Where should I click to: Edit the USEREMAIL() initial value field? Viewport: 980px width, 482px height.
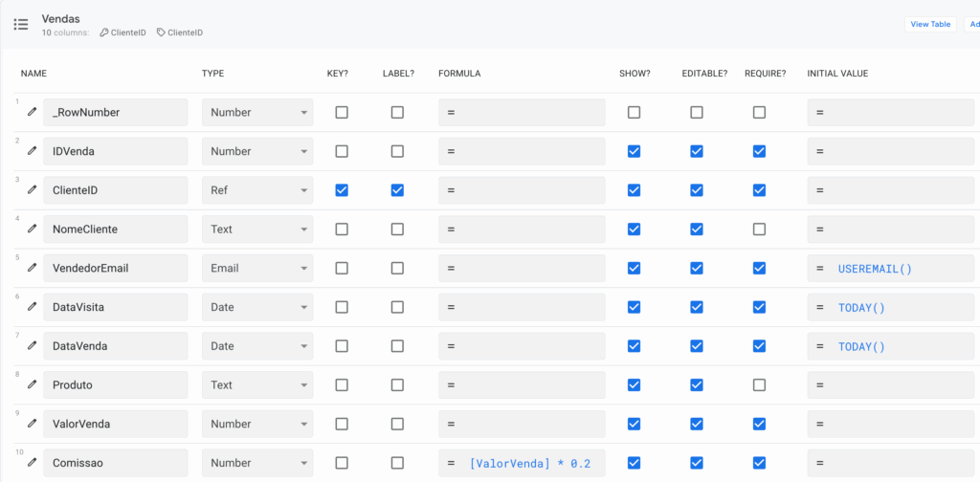890,269
